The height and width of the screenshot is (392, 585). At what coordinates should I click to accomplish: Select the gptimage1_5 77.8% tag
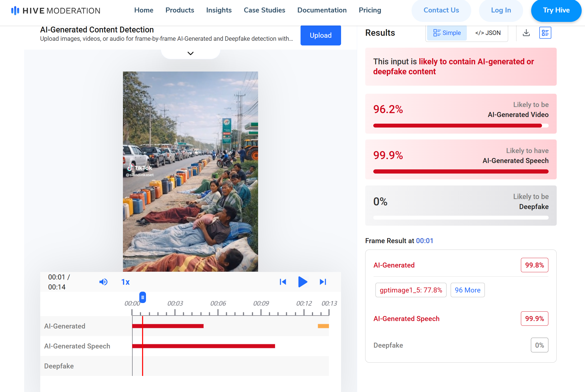[411, 290]
